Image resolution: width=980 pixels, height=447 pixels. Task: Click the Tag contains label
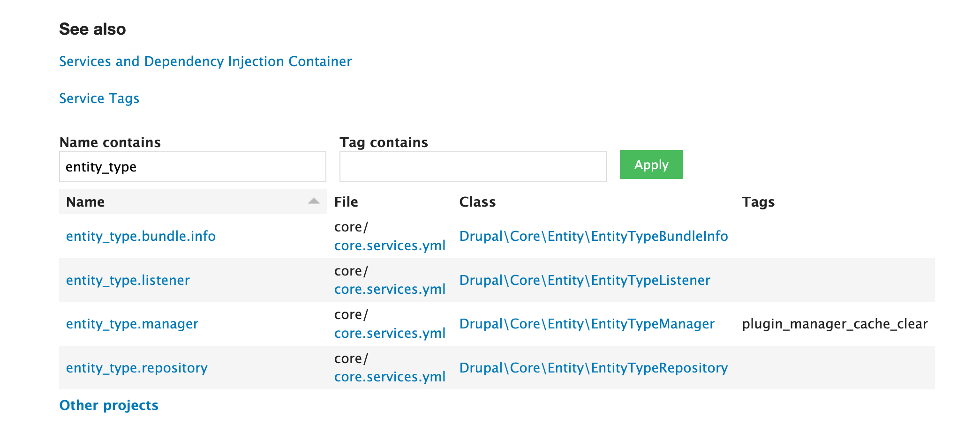click(x=384, y=142)
